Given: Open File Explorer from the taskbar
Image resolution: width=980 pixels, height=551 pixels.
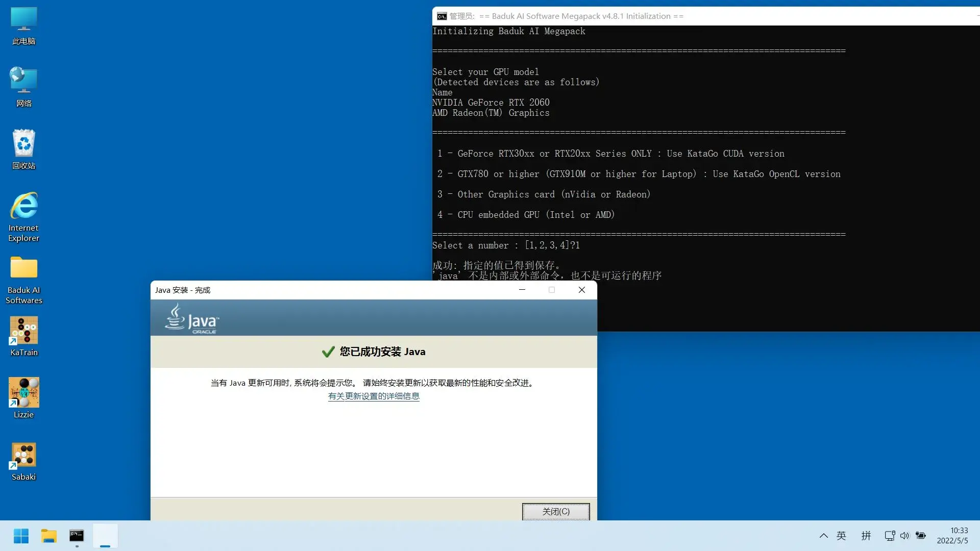Looking at the screenshot, I should click(x=49, y=536).
